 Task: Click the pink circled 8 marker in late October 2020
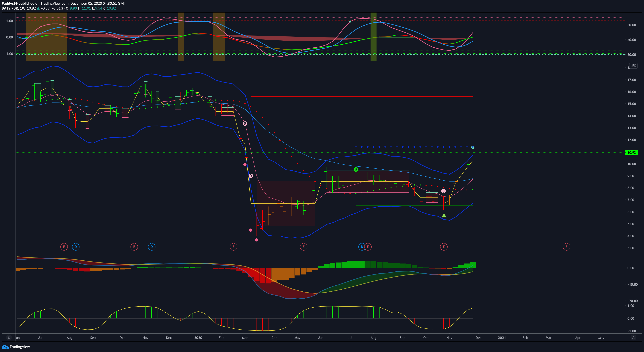[x=443, y=191]
